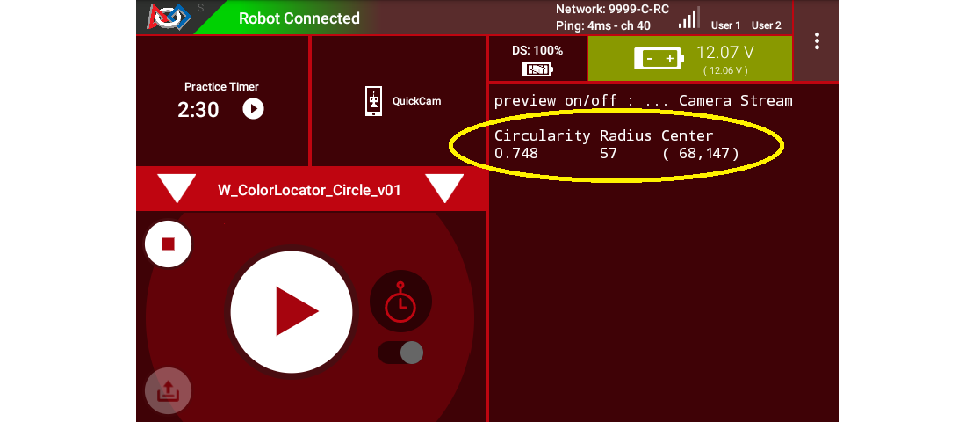Start the OpMode with large play button

click(x=292, y=311)
